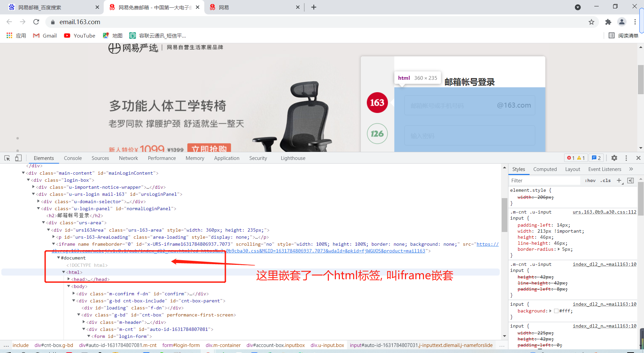Toggle the .cls classes pane
The width and height of the screenshot is (644, 353).
[x=605, y=180]
